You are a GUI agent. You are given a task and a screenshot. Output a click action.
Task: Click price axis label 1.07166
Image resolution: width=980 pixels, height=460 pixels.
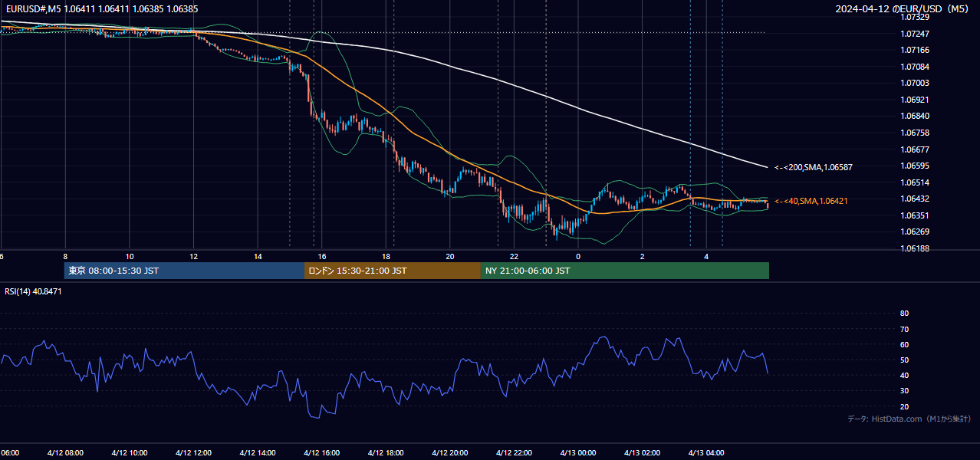click(x=914, y=50)
